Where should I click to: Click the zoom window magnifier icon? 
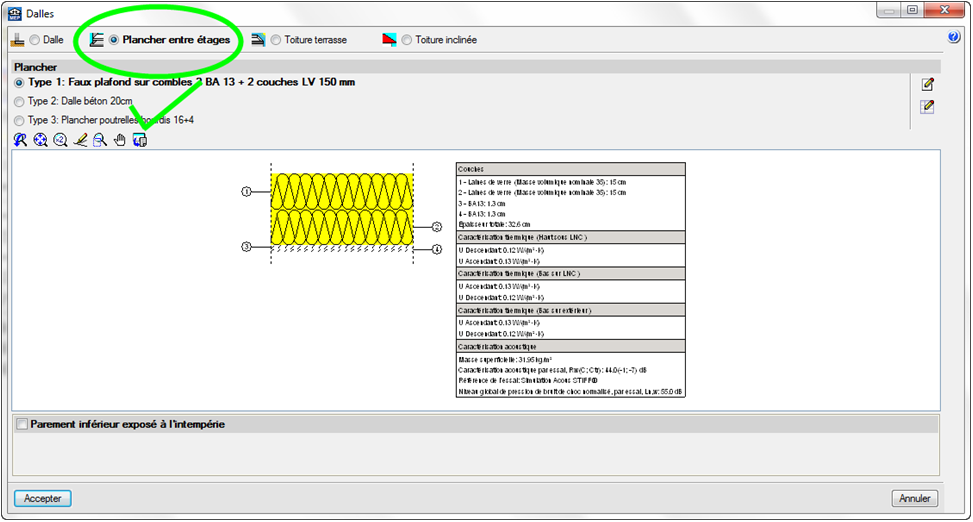click(x=100, y=140)
